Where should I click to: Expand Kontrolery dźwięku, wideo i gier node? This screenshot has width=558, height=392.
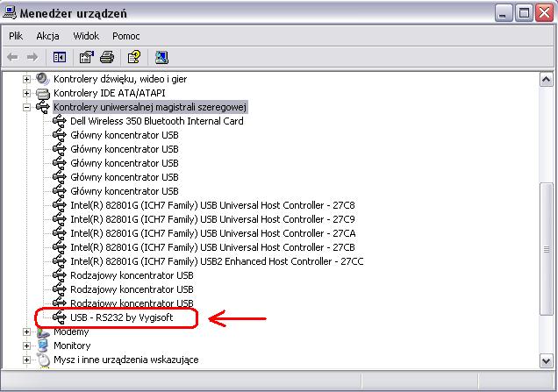click(x=25, y=79)
